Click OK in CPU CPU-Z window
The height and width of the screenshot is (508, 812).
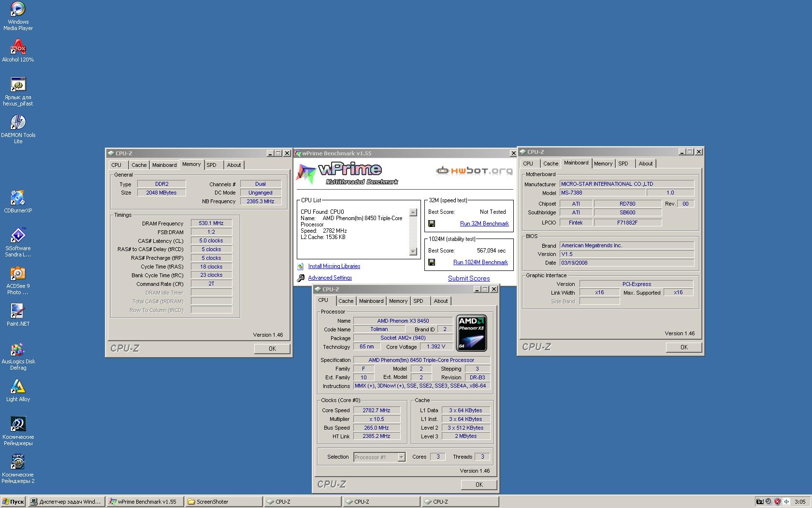click(479, 484)
